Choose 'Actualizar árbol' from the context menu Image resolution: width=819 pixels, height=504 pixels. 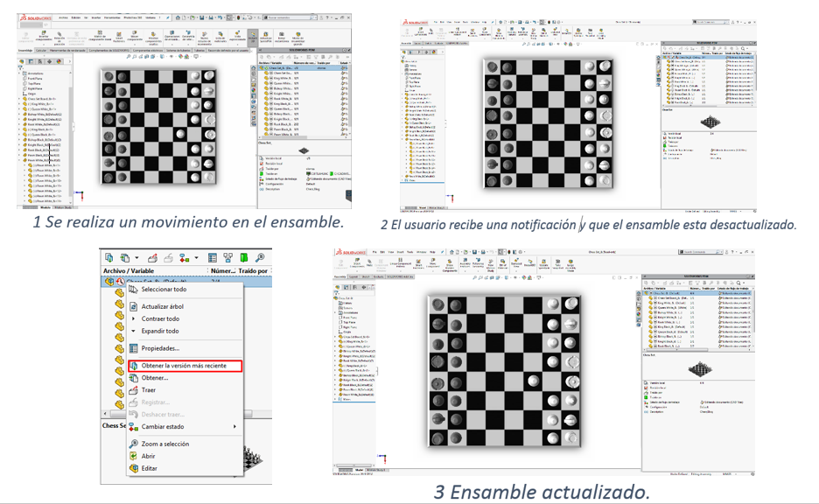(185, 306)
